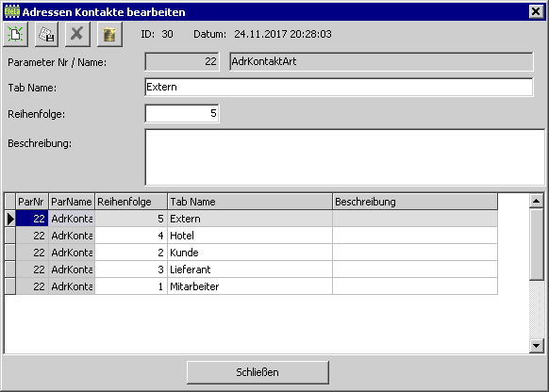The height and width of the screenshot is (392, 549).
Task: Select the Lieferant table entry
Action: tap(251, 269)
